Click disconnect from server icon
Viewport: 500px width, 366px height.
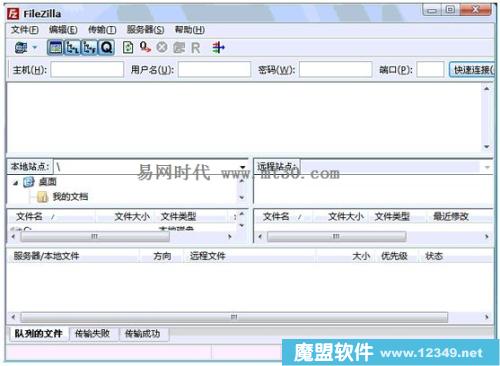point(179,48)
